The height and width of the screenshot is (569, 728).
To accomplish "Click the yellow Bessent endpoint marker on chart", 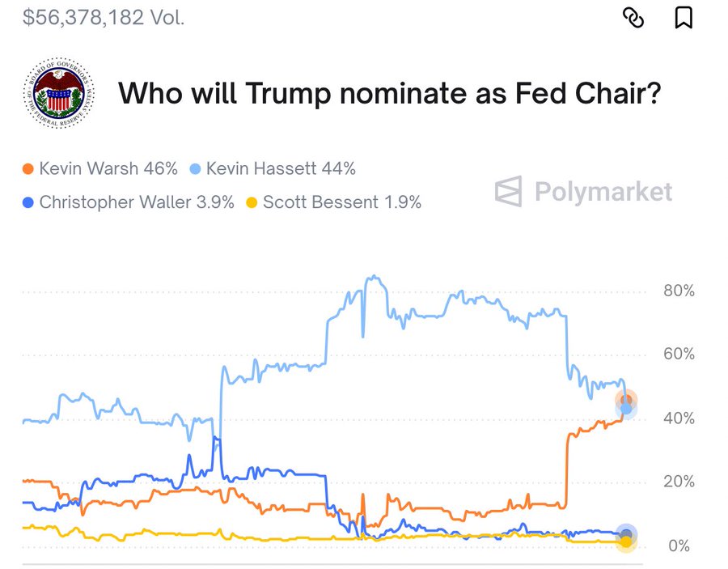I will point(626,541).
